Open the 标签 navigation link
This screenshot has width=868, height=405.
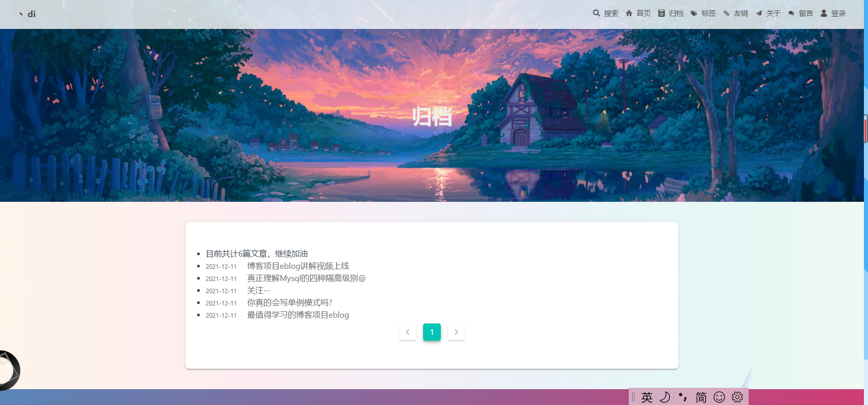click(709, 14)
